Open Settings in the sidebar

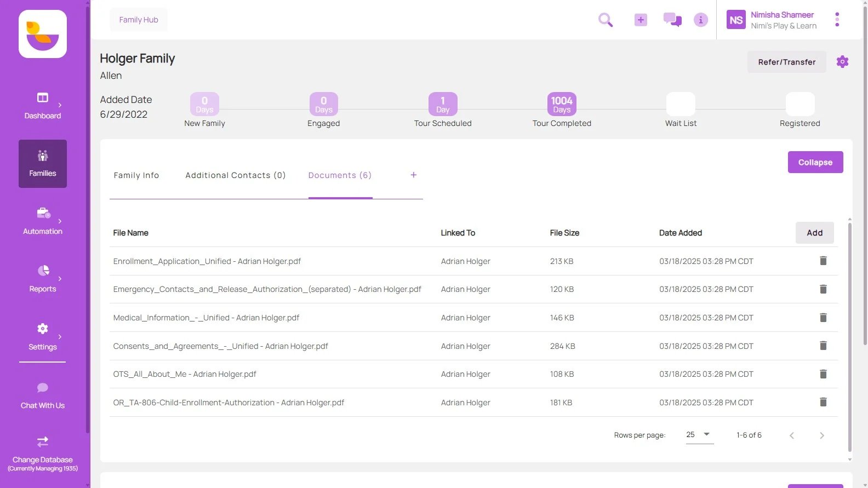pos(43,337)
